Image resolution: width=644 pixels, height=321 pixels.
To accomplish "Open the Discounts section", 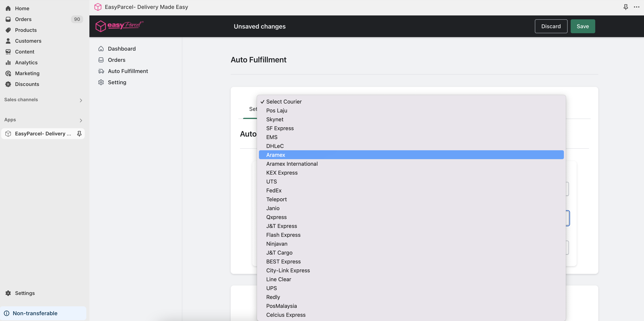I will coord(27,84).
